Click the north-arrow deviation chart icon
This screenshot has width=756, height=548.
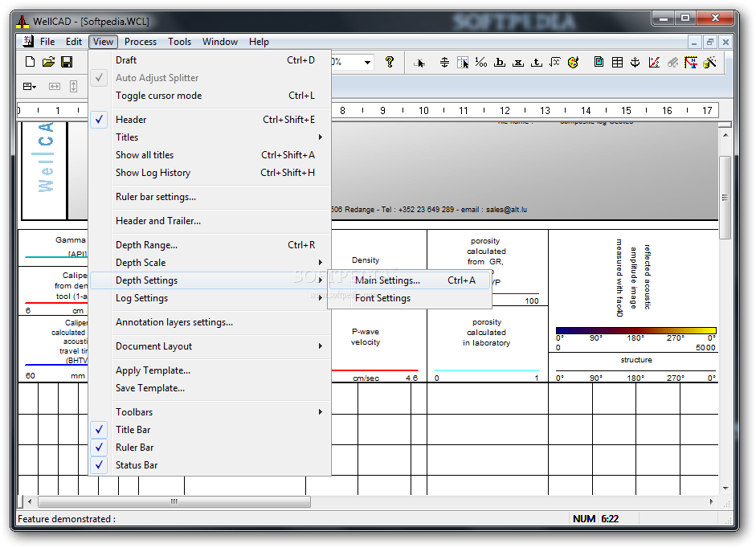tap(690, 62)
